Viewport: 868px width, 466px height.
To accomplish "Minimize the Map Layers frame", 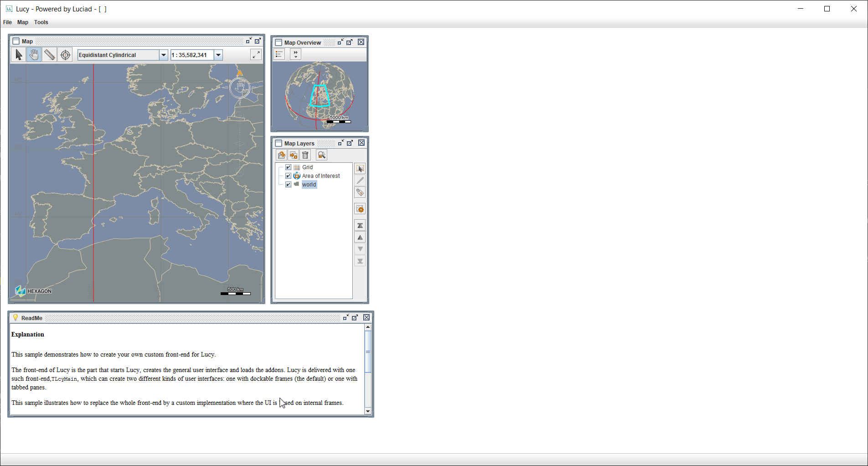I will [x=341, y=143].
